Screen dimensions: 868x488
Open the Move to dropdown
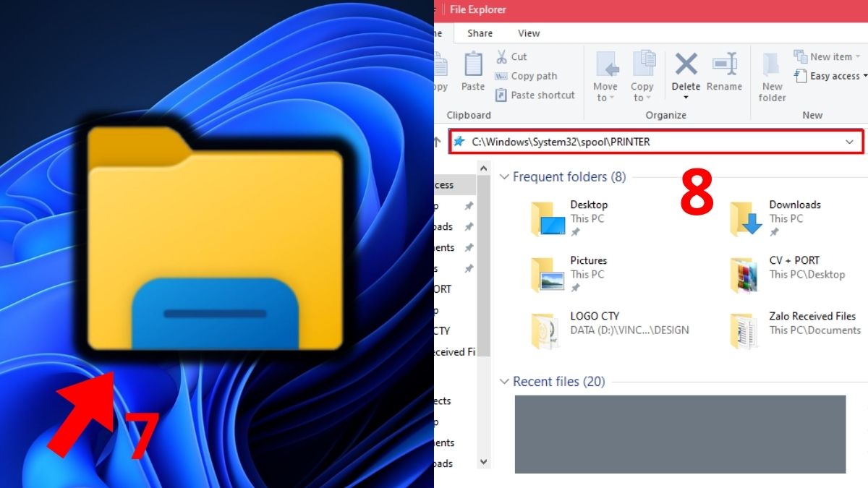[x=605, y=76]
